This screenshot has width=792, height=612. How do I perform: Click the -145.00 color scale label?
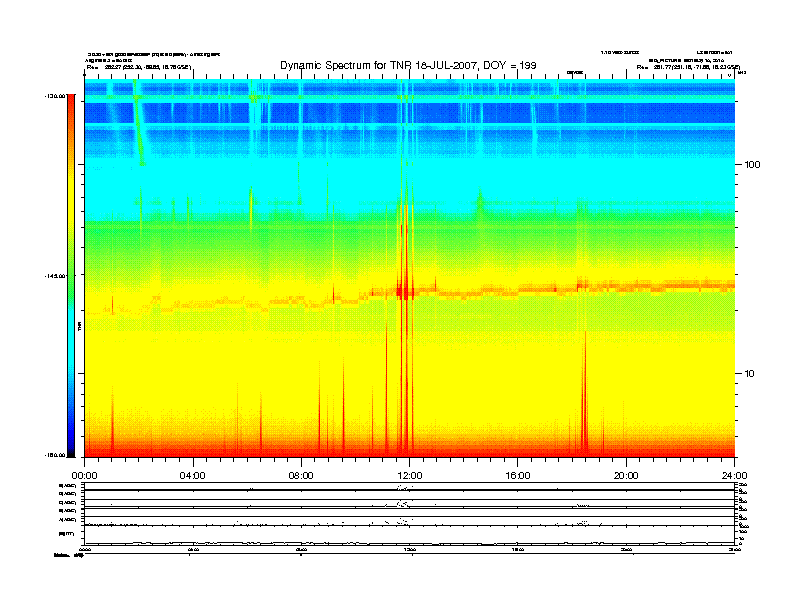[x=56, y=276]
